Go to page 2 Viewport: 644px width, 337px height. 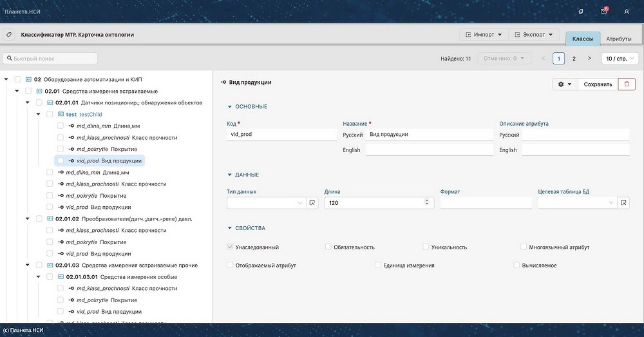point(574,59)
